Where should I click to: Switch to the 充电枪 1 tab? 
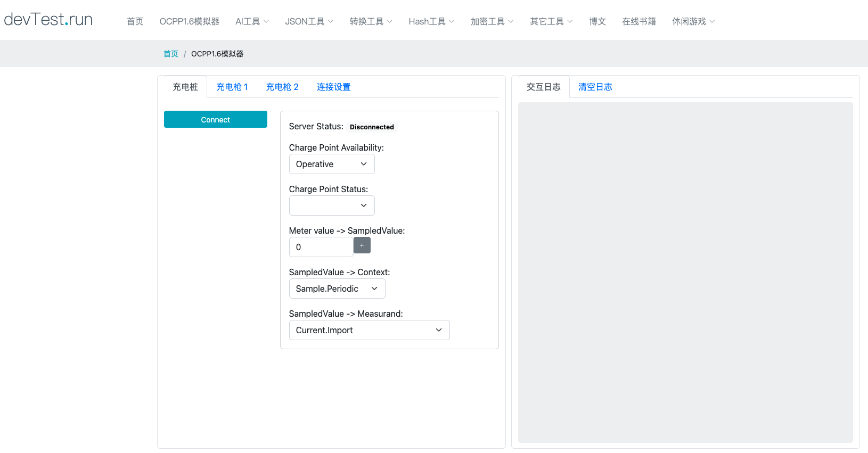coord(232,87)
